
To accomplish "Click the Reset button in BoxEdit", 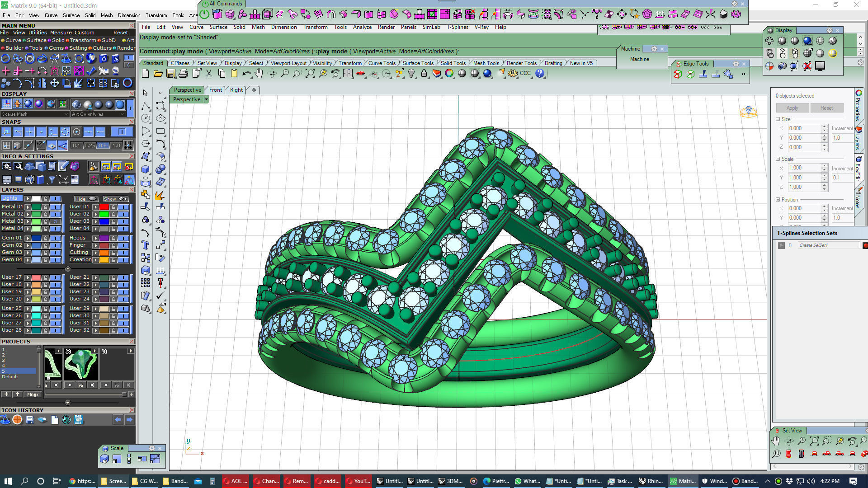I will 826,108.
